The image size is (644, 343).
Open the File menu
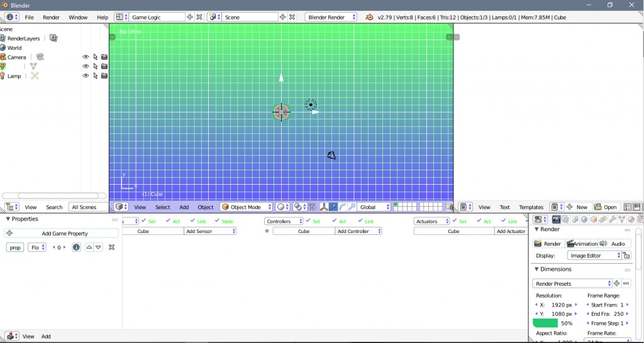30,17
